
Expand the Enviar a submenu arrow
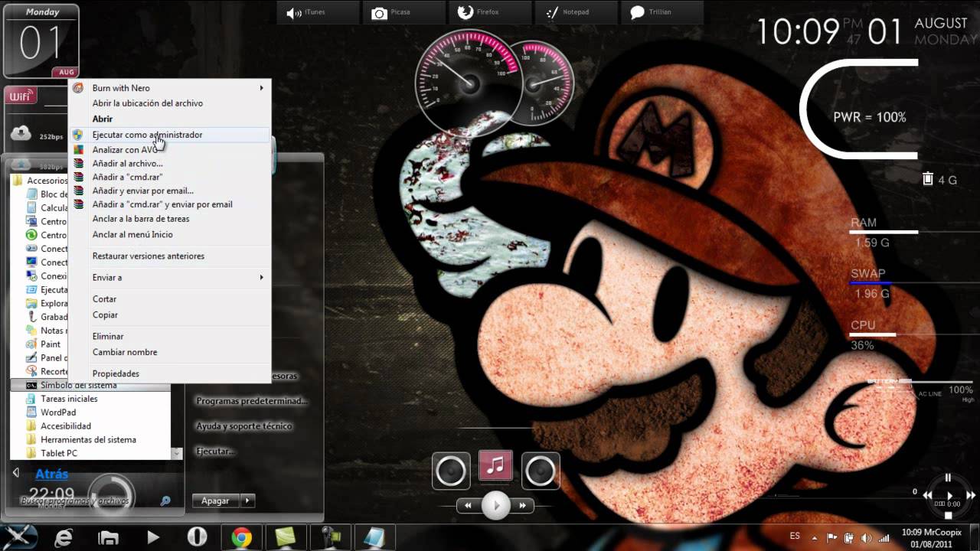[x=261, y=277]
